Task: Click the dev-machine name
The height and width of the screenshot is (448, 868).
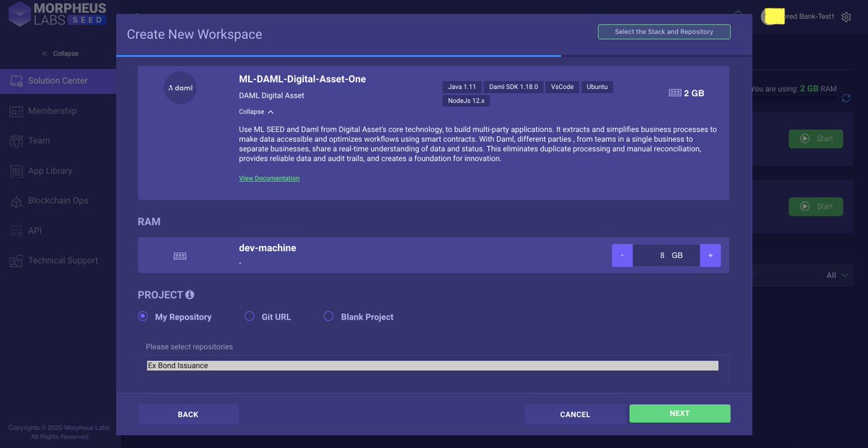Action: coord(268,248)
